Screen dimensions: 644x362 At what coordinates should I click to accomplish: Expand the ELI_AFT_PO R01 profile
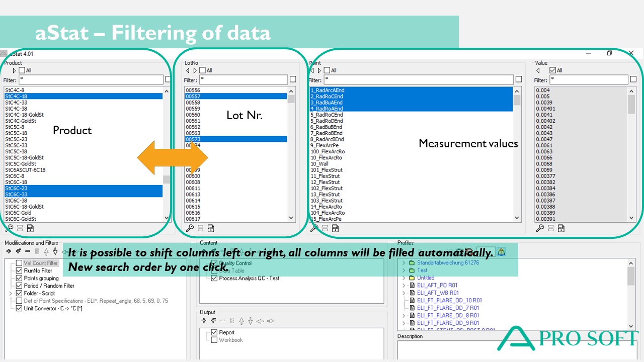coord(404,286)
